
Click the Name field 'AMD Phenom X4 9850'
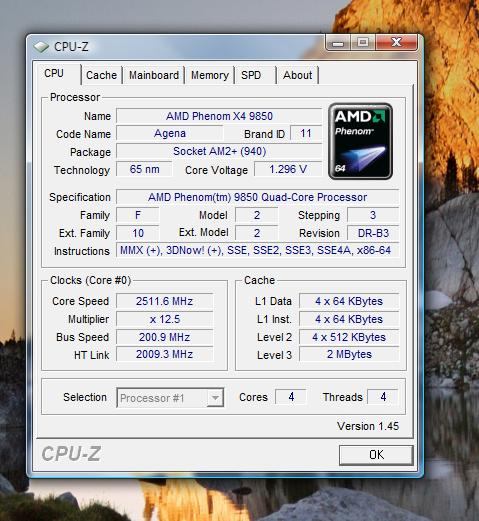219,116
